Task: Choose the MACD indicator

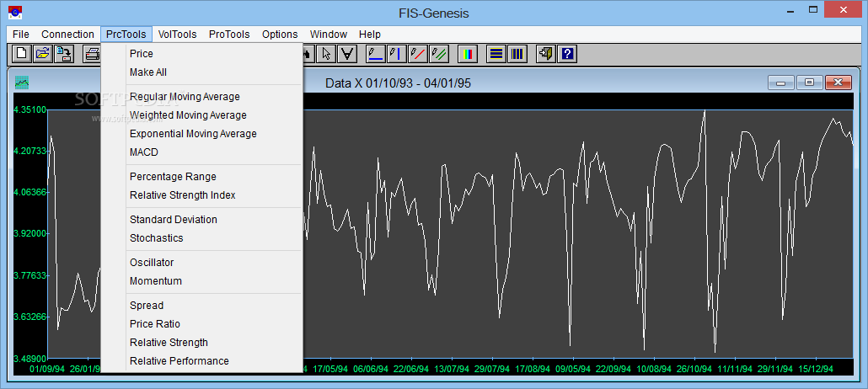Action: (202, 152)
